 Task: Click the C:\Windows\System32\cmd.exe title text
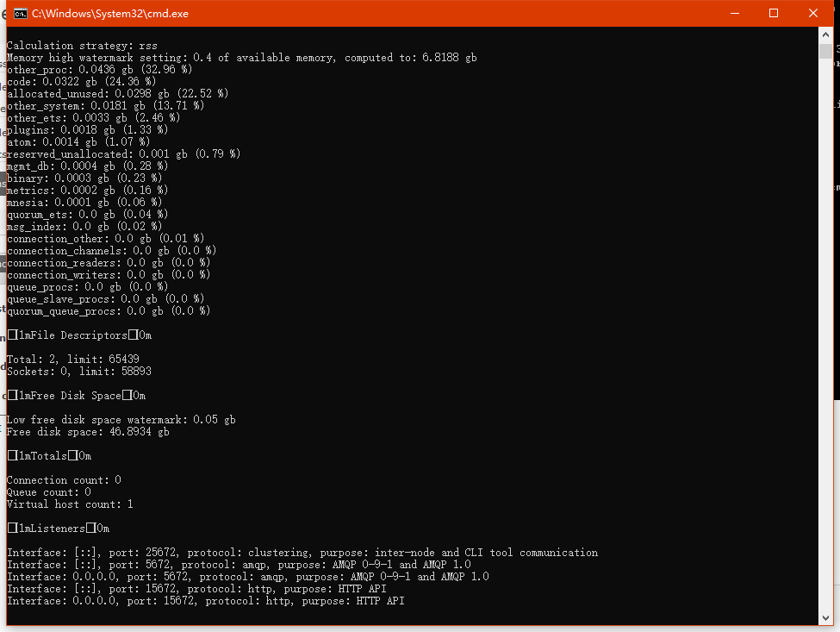coord(110,14)
